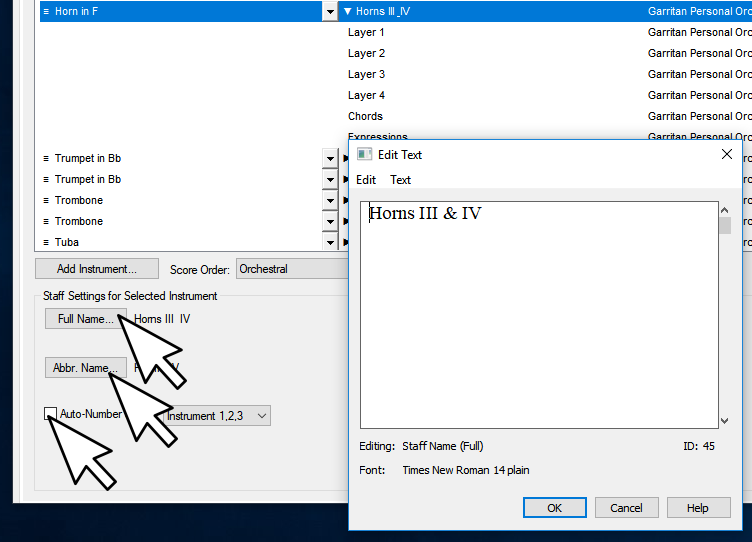Open the Horn in F instrument dropdown arrow
752x542 pixels.
pos(330,11)
